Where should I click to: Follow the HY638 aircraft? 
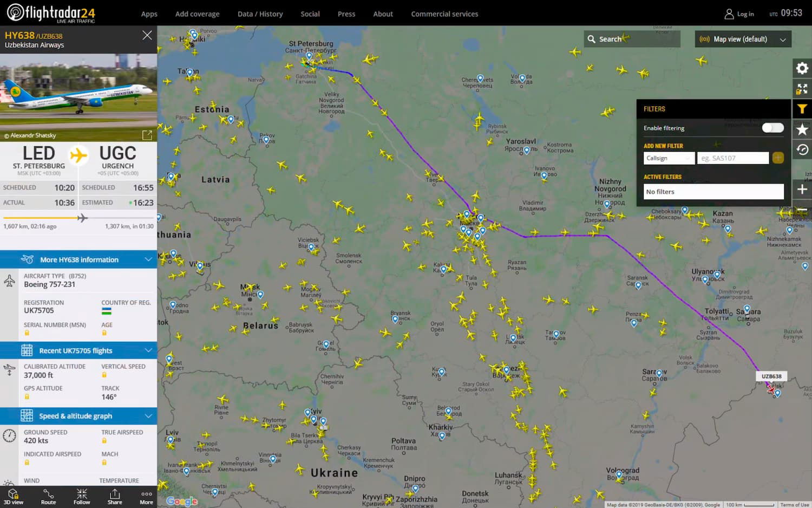pyautogui.click(x=82, y=497)
